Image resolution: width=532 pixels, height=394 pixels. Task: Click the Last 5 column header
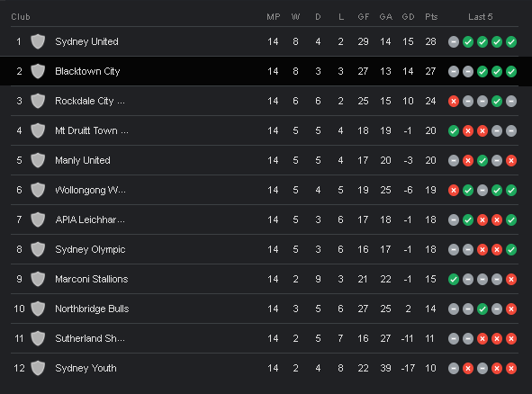(x=480, y=17)
